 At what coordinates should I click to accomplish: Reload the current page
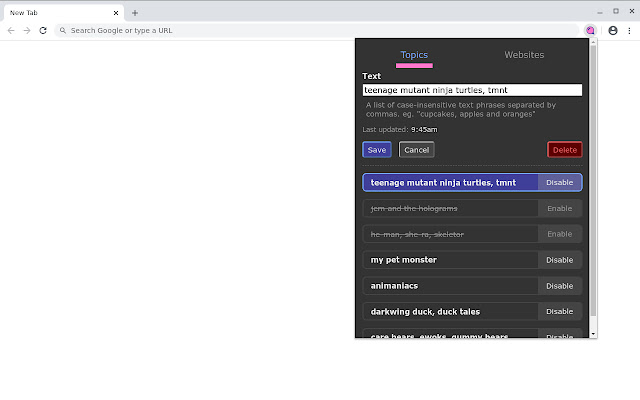43,31
